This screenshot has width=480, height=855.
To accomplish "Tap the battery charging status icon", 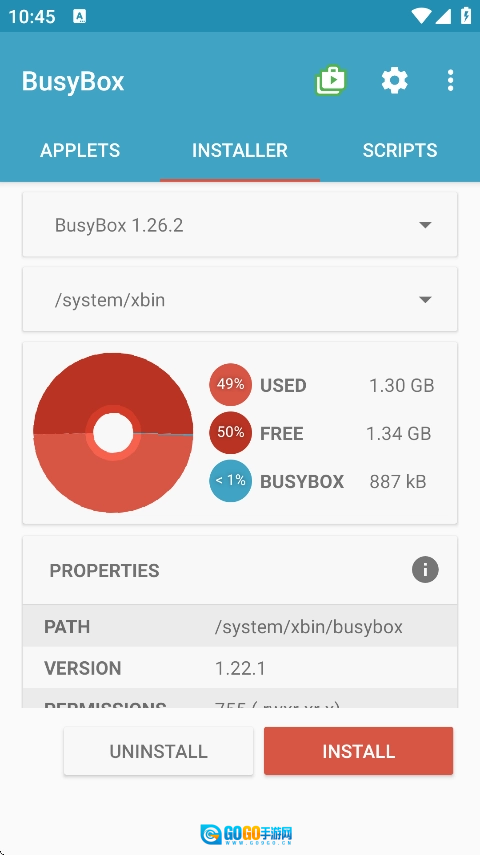I will point(466,15).
